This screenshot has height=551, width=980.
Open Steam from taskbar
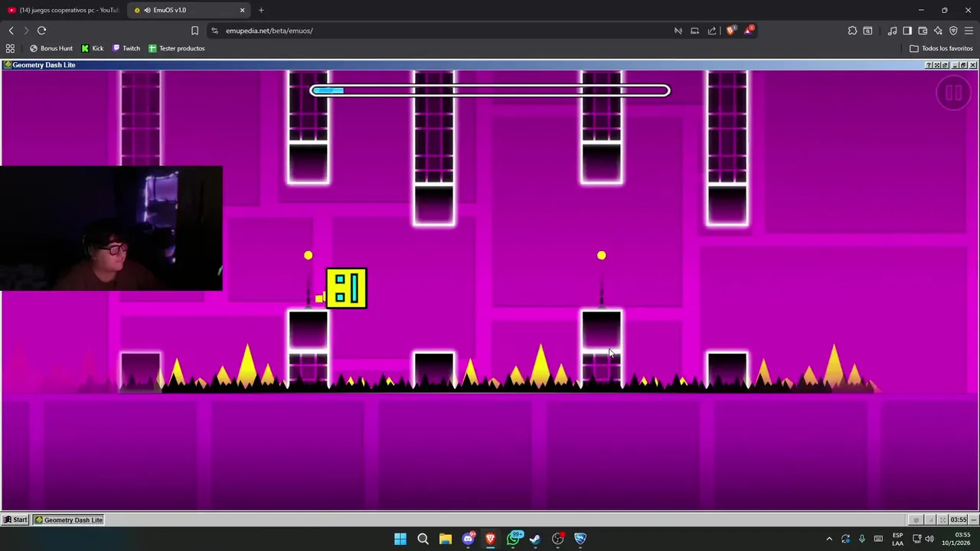[535, 539]
